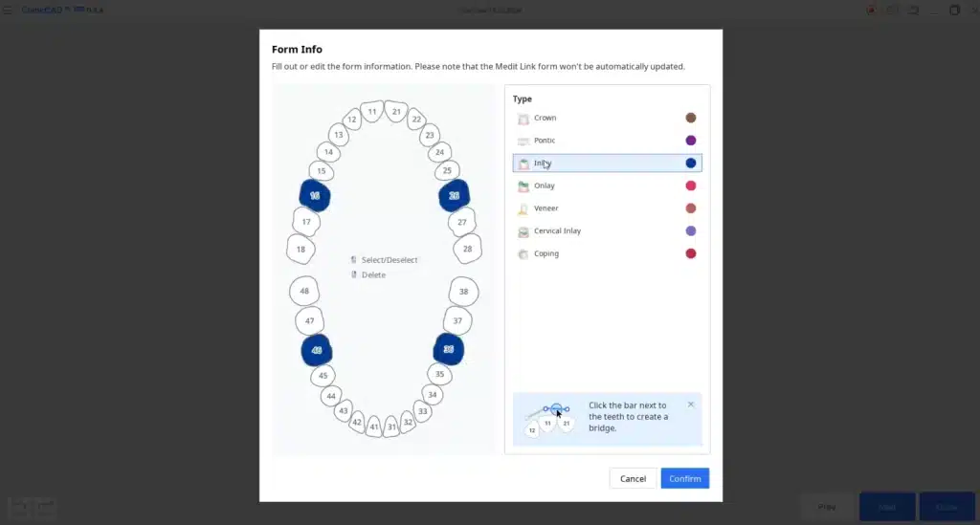This screenshot has height=525, width=980.
Task: Select tooth 32 on the chart
Action: (408, 423)
